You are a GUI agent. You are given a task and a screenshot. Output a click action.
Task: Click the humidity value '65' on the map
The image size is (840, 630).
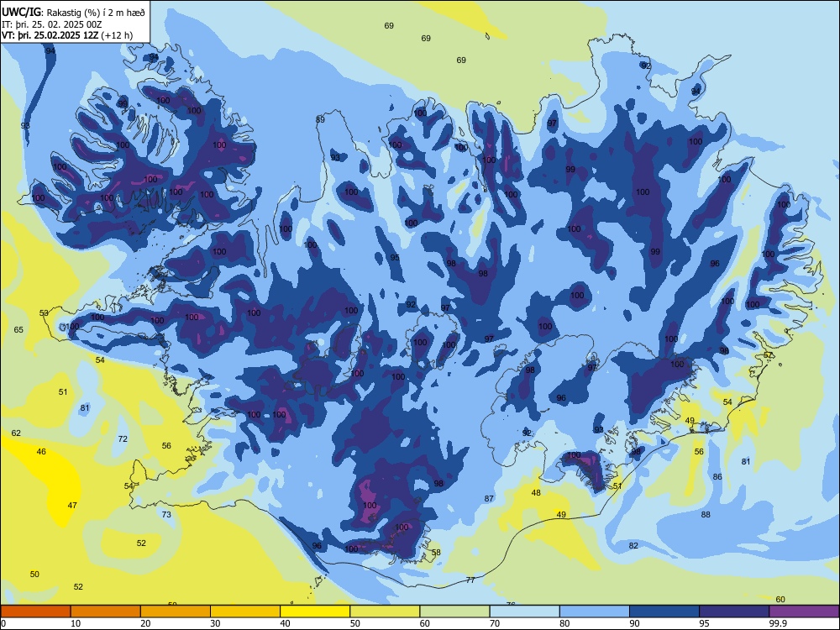[18, 329]
